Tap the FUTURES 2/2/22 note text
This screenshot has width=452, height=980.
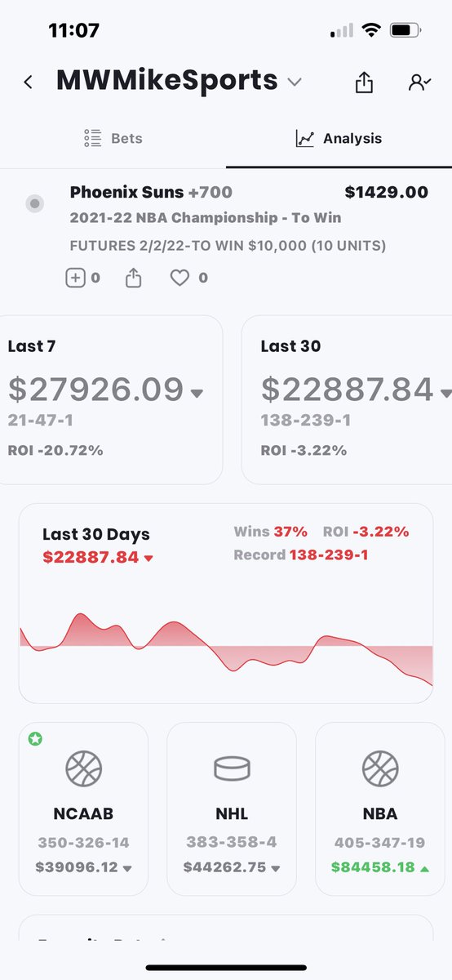228,246
